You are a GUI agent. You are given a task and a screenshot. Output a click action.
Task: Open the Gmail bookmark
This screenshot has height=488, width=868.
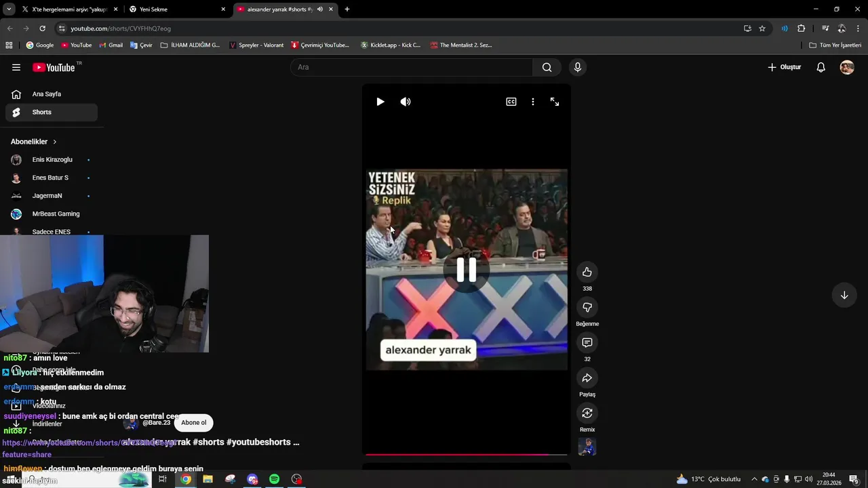[x=111, y=45]
